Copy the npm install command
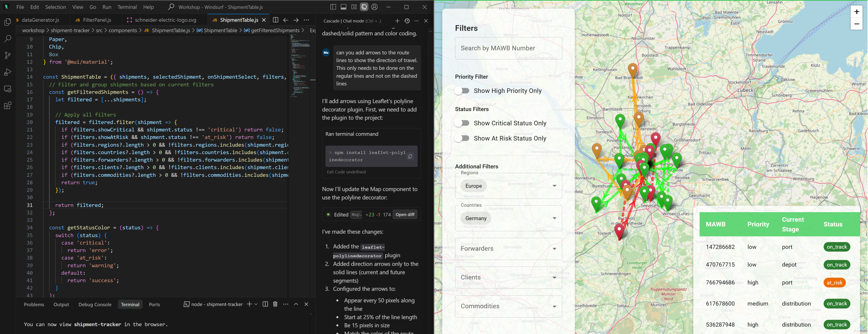The width and height of the screenshot is (868, 334). [x=410, y=156]
